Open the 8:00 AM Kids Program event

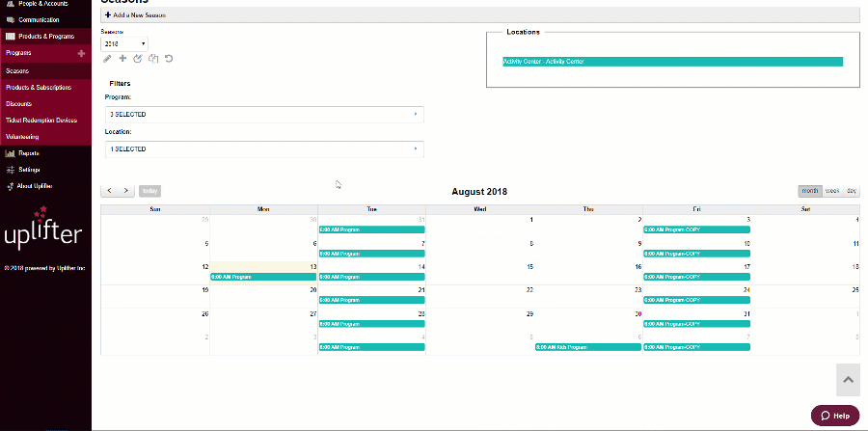click(587, 347)
